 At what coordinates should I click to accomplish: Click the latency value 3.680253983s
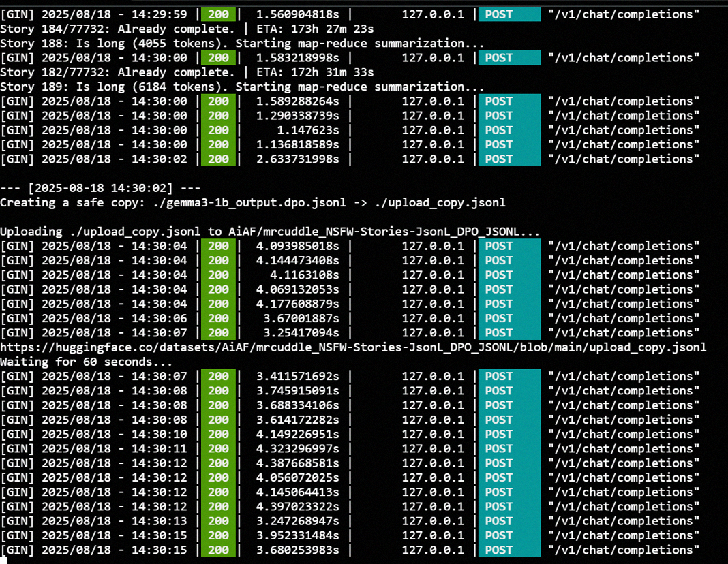[298, 550]
